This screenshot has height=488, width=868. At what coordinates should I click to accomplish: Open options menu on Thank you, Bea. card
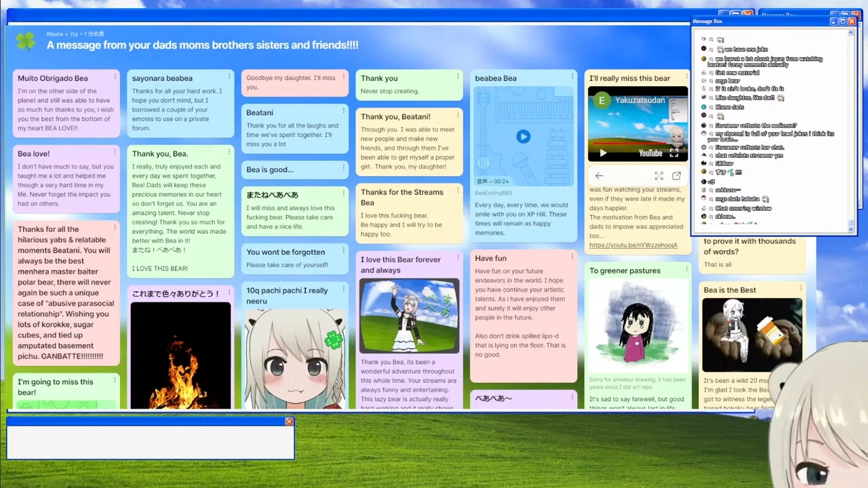pyautogui.click(x=229, y=152)
